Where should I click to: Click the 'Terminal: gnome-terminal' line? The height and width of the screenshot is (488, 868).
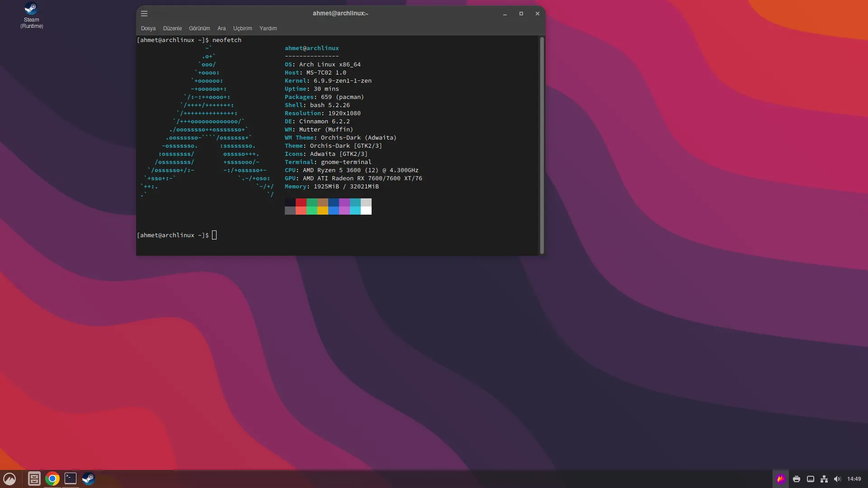tap(328, 162)
